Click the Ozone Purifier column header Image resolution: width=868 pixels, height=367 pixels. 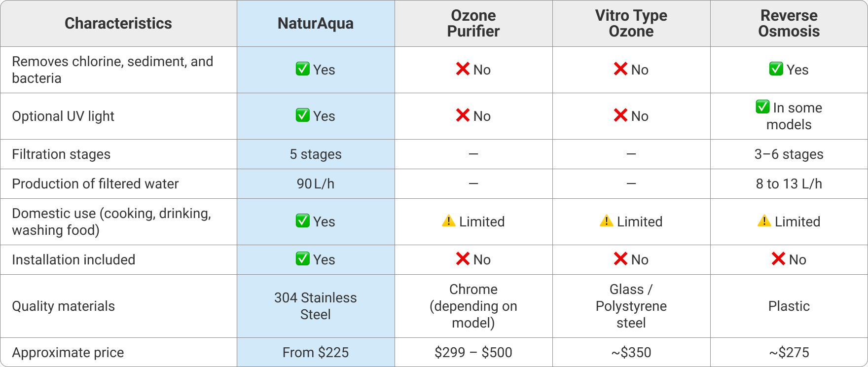(x=473, y=24)
